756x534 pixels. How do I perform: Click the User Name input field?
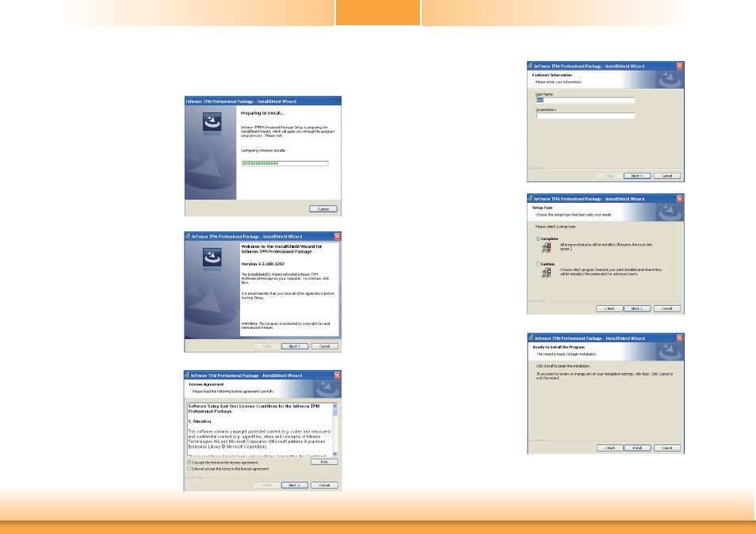tap(586, 101)
